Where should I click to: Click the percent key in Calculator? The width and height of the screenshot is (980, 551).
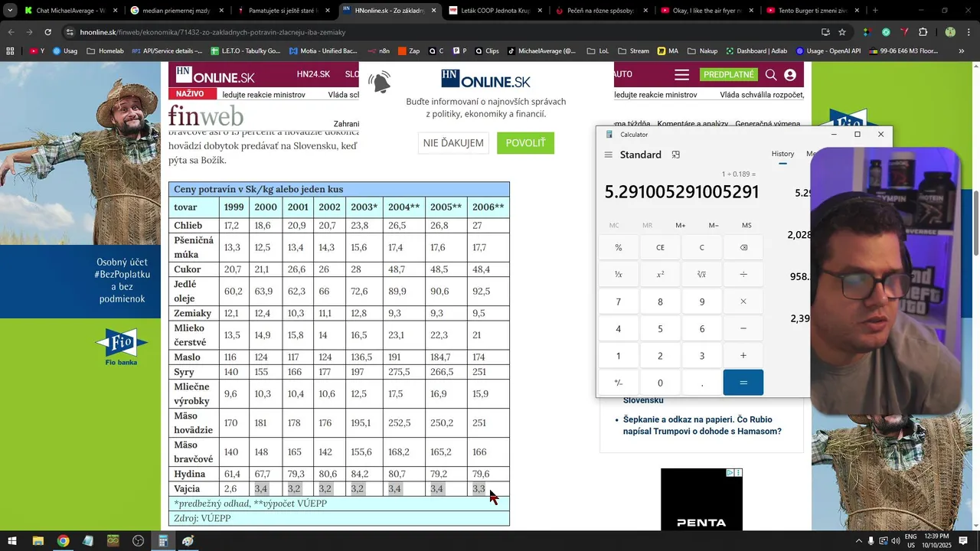click(x=619, y=248)
